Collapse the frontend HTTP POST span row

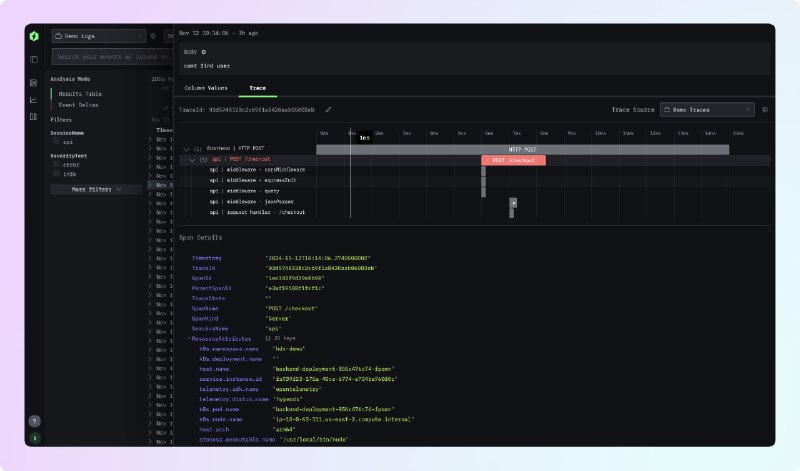click(186, 148)
